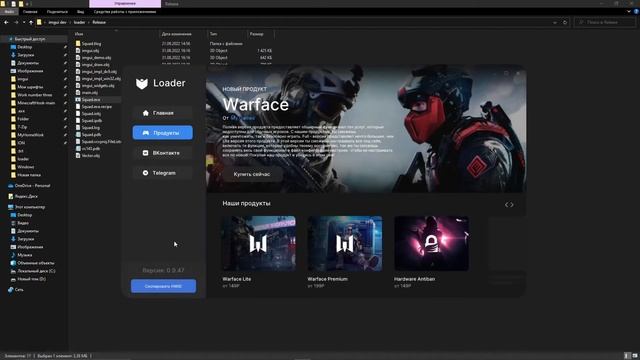Click the Сеть network icon
640x360 pixels.
11,289
